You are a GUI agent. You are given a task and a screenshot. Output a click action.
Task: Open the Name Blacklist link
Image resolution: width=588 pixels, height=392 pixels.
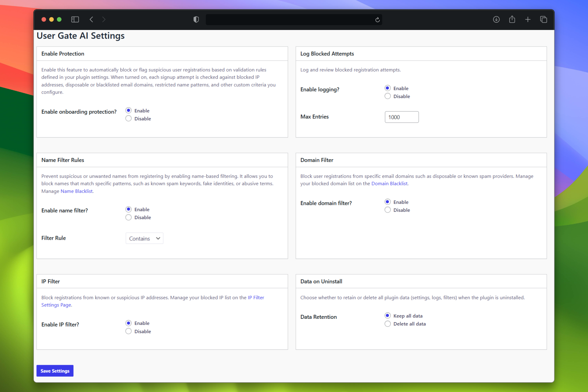[77, 191]
